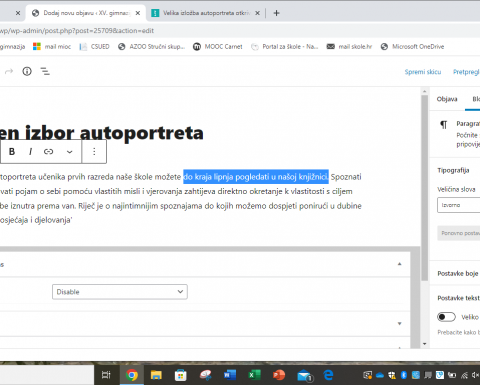Click the redo arrow in editor toolbar
The image size is (480, 385).
click(9, 71)
